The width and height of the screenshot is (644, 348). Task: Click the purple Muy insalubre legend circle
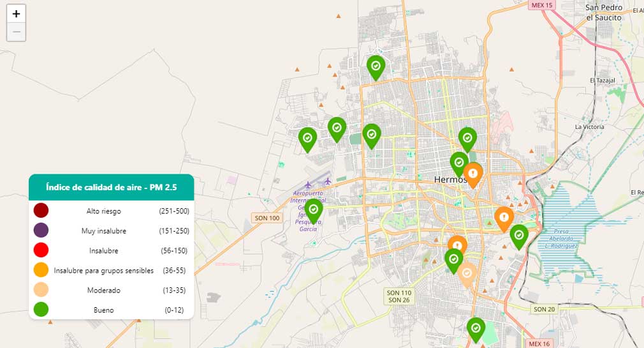click(41, 231)
